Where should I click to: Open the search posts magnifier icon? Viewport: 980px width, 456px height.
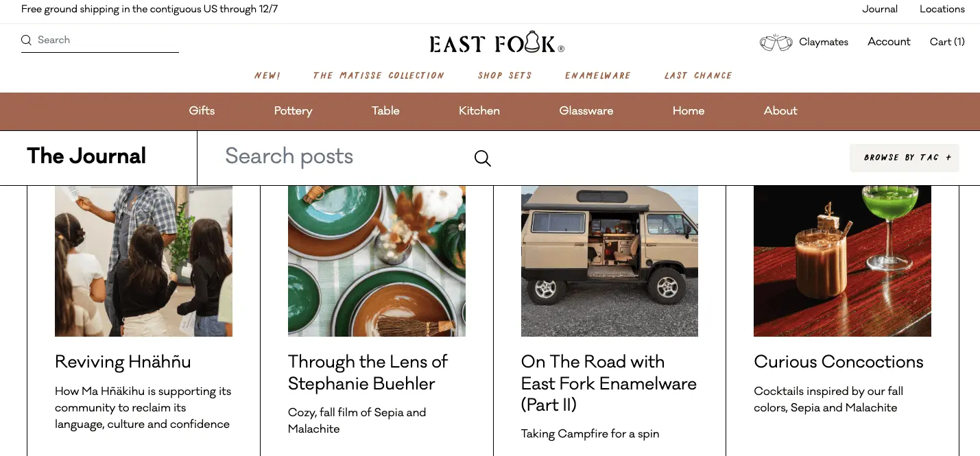(482, 158)
